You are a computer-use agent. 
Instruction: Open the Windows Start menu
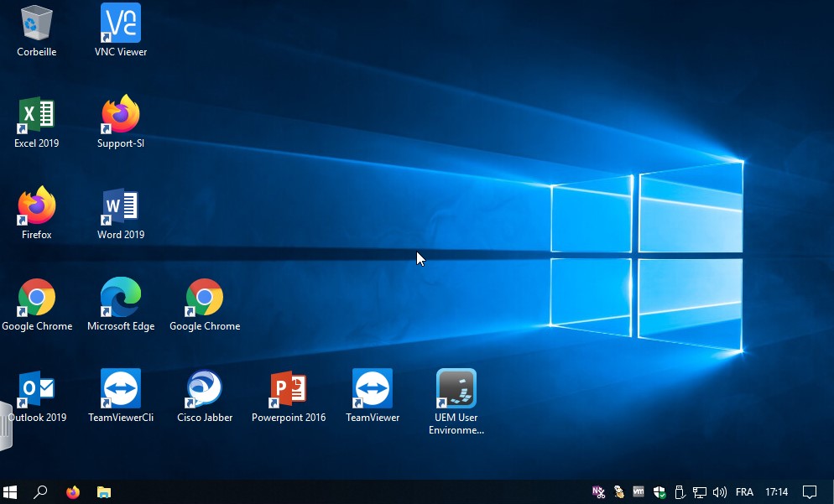(11, 492)
